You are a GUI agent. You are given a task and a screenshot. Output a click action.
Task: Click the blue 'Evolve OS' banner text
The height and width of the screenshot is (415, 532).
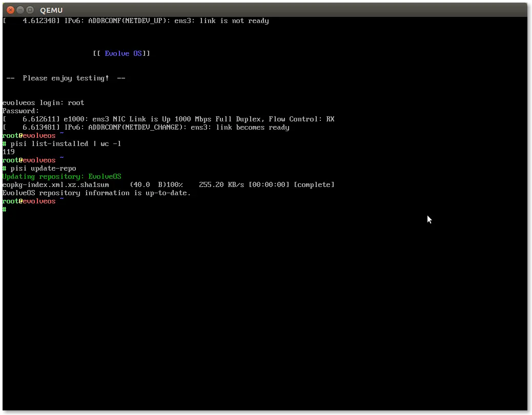(123, 54)
